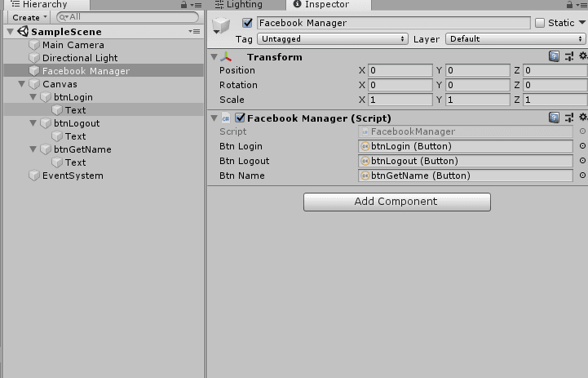Collapse the SampleScene tree
The height and width of the screenshot is (378, 588).
10,32
